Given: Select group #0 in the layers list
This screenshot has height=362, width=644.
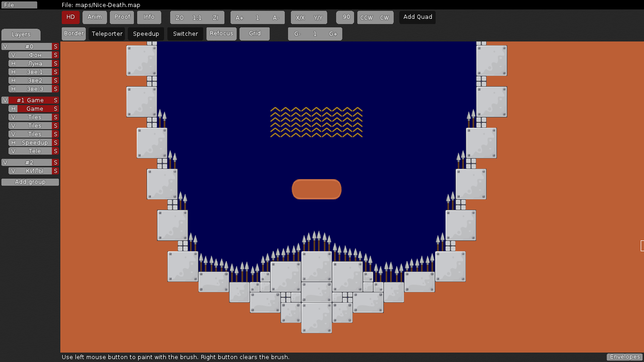Looking at the screenshot, I should click(30, 47).
